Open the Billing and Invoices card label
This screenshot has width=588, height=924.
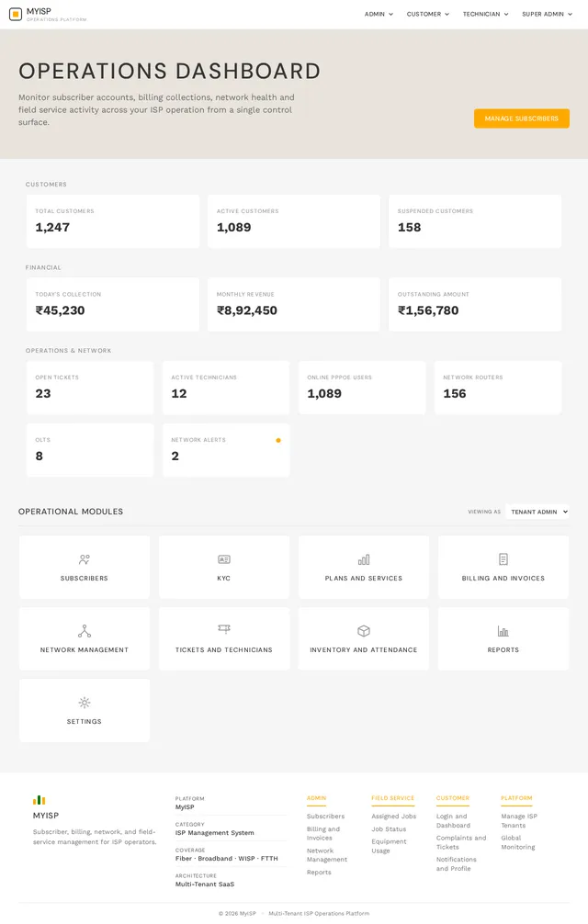tap(503, 578)
